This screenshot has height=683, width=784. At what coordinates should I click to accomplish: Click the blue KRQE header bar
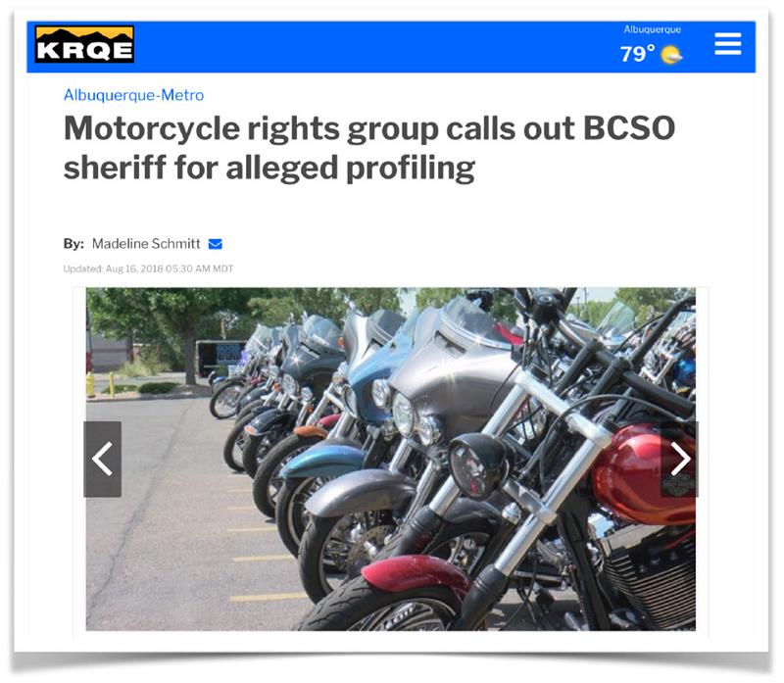click(x=391, y=47)
